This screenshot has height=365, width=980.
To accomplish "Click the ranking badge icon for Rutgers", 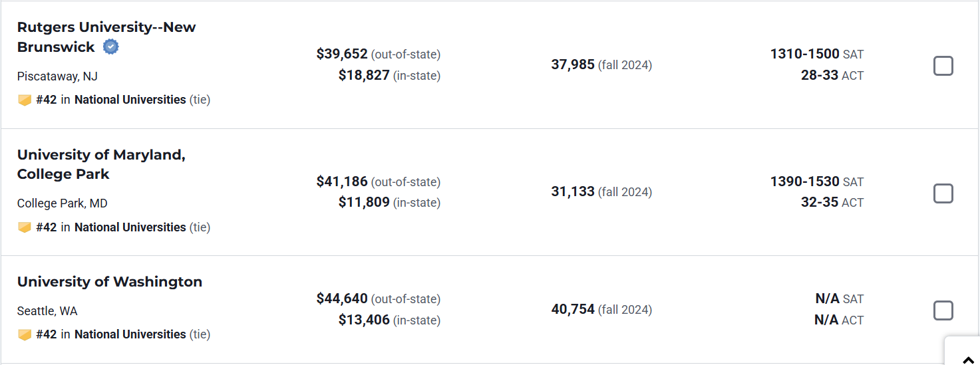I will (x=25, y=100).
